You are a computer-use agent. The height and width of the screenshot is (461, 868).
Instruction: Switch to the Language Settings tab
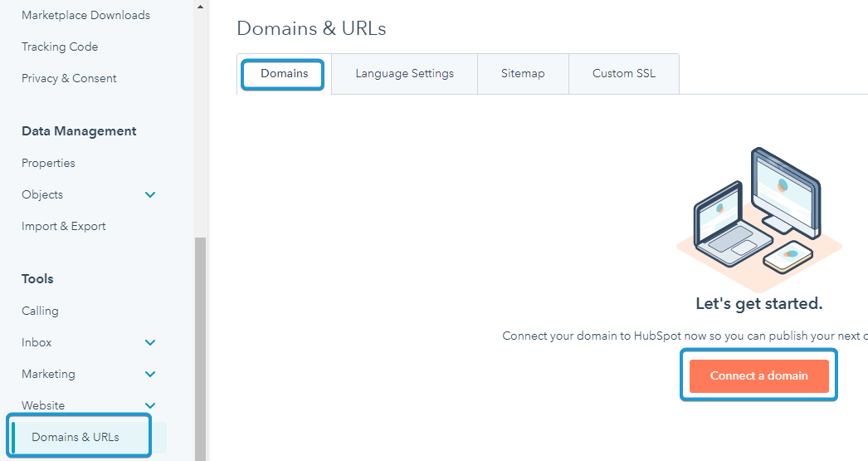pyautogui.click(x=405, y=74)
